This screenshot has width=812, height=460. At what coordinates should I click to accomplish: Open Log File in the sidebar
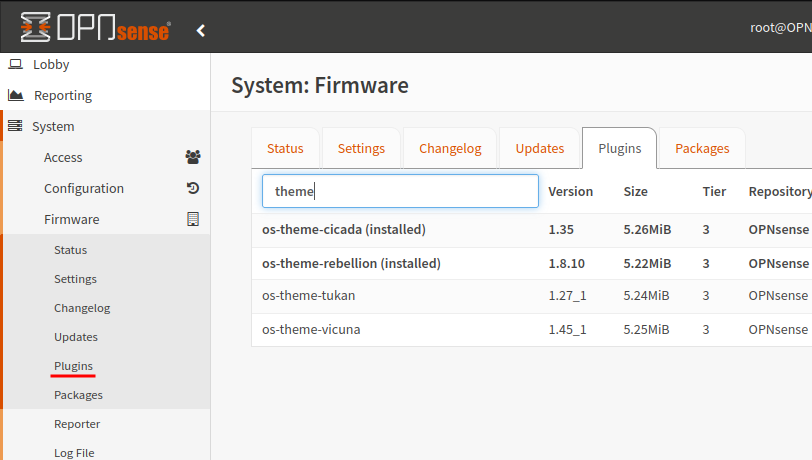(74, 453)
